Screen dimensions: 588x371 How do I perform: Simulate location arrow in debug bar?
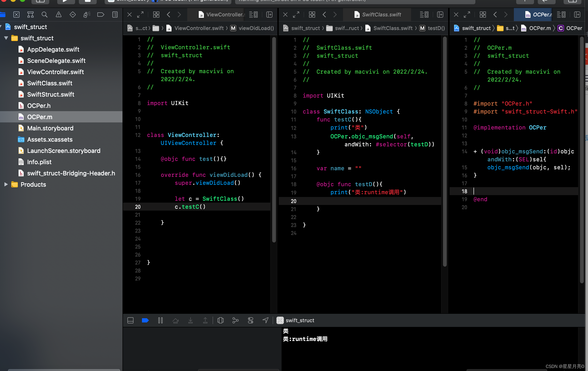[x=265, y=320]
